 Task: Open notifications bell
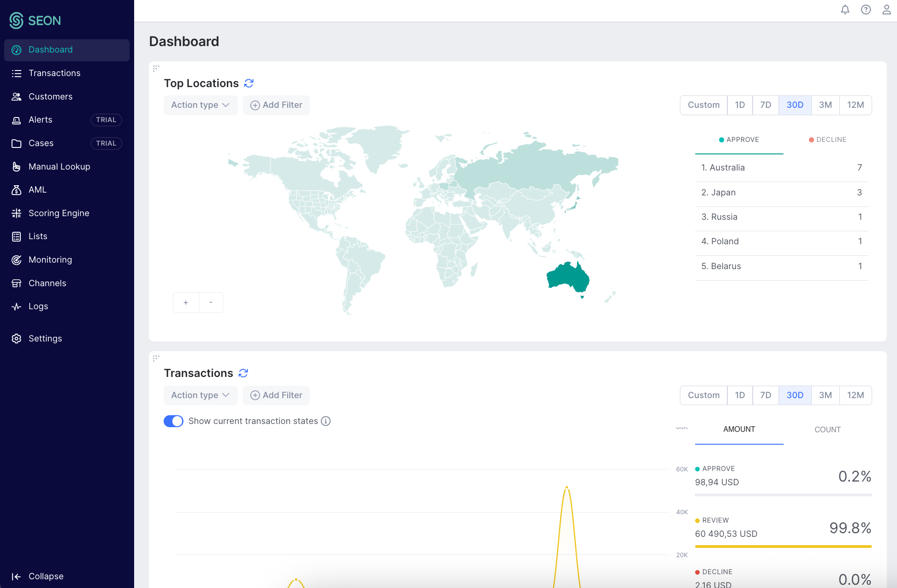845,9
